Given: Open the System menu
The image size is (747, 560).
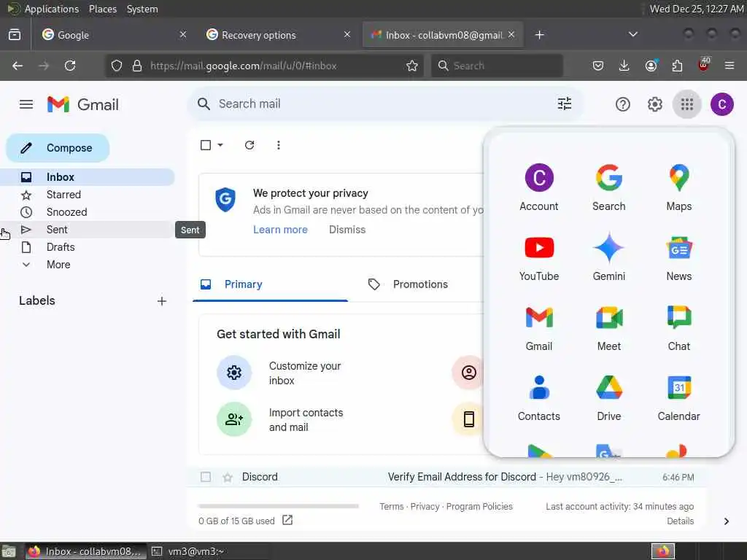Looking at the screenshot, I should pyautogui.click(x=142, y=9).
